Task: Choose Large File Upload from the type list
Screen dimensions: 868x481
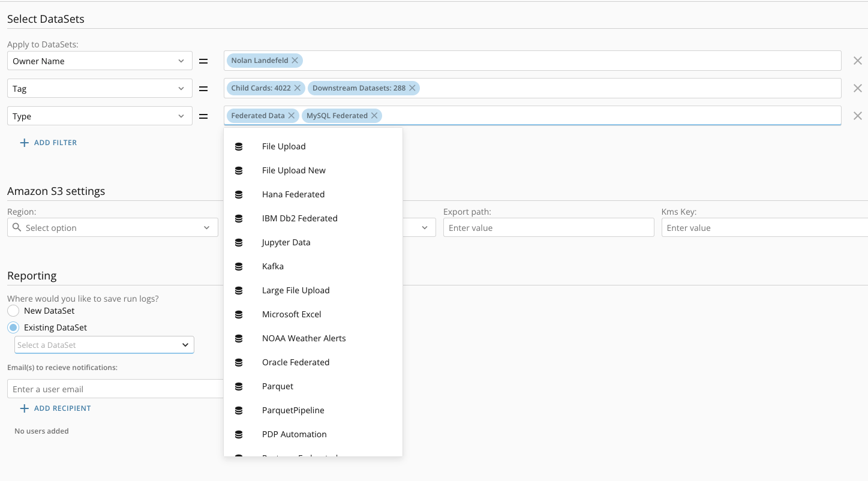Action: tap(296, 290)
